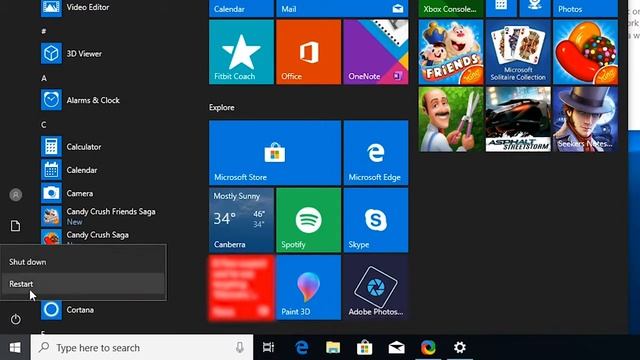Open the Mail tile

(x=342, y=9)
